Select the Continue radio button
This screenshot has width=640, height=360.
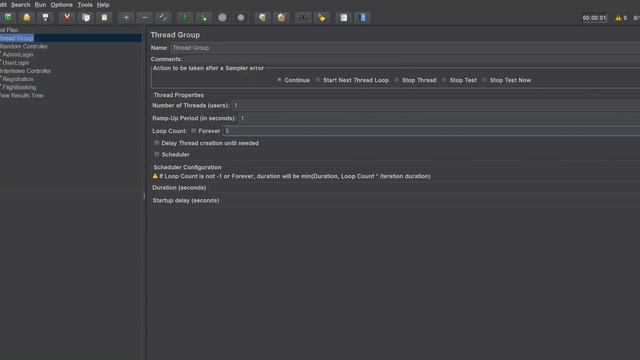[279, 80]
